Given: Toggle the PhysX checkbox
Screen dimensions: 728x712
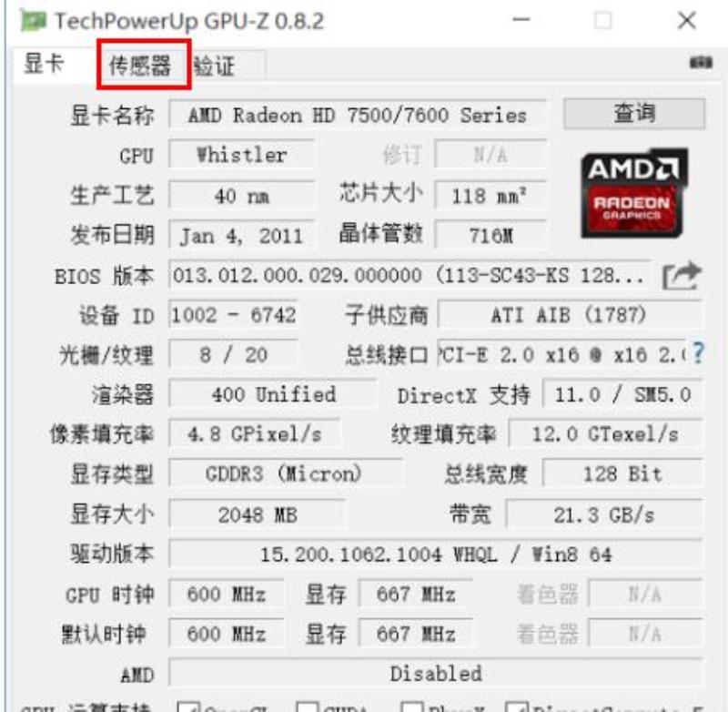Looking at the screenshot, I should coord(412,707).
